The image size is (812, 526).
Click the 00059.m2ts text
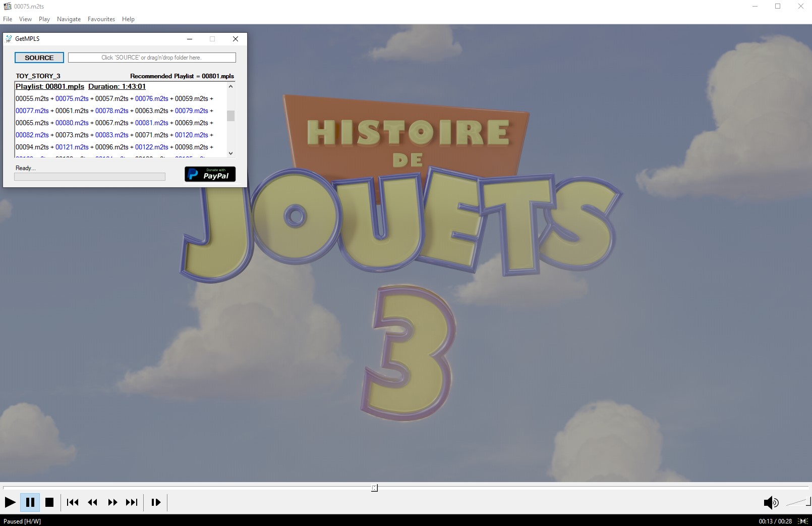[x=192, y=98]
